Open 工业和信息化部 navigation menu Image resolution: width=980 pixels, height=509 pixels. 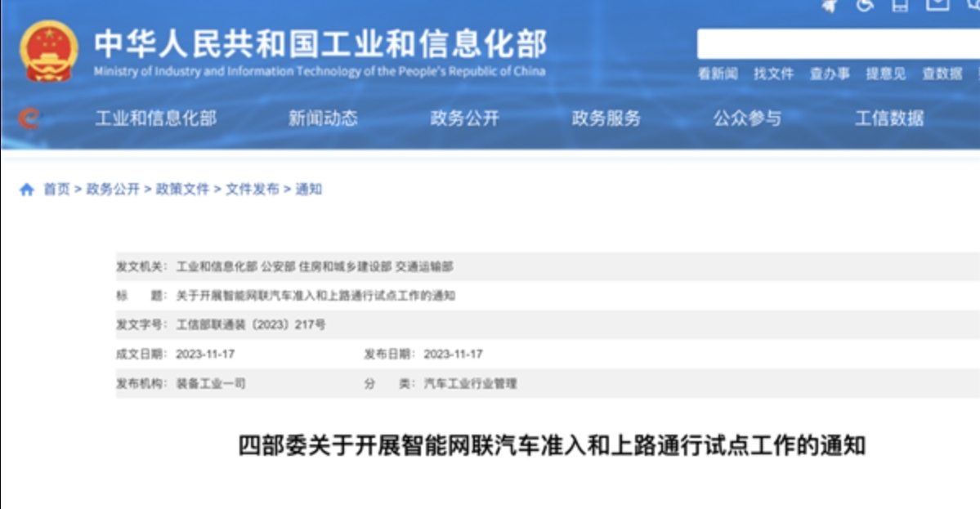(x=155, y=118)
